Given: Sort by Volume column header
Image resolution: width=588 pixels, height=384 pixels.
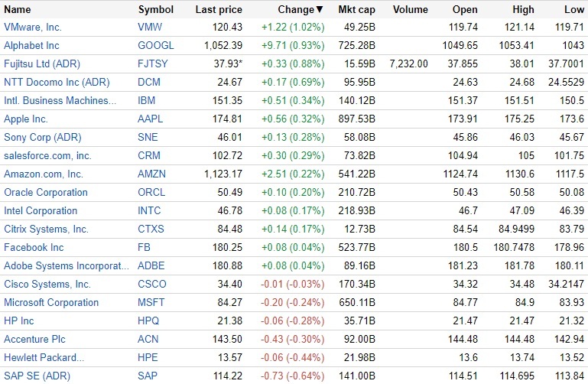Looking at the screenshot, I should pyautogui.click(x=410, y=10).
